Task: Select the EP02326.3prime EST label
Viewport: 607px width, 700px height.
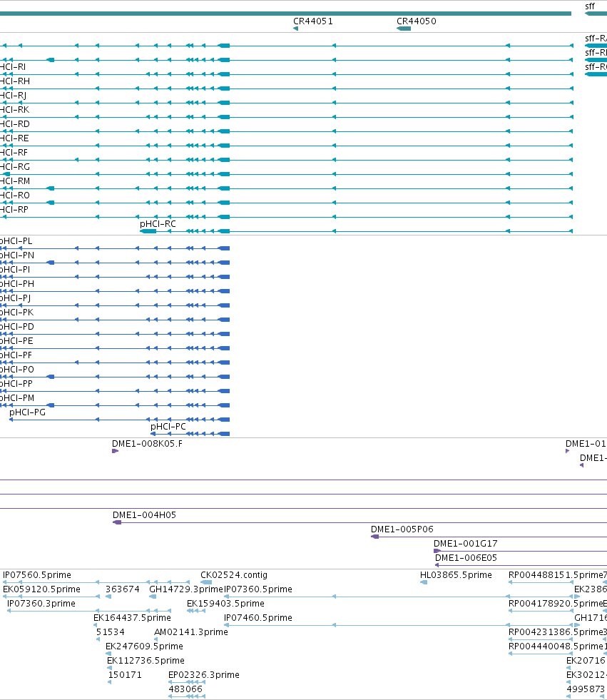Action: pyautogui.click(x=203, y=675)
